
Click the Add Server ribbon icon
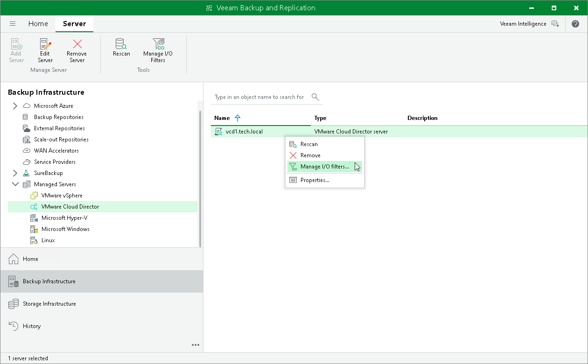coord(16,44)
